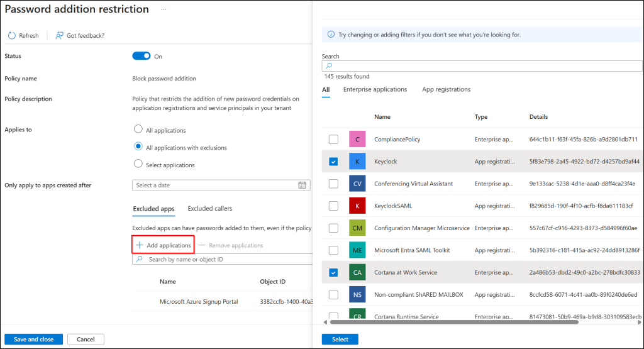Viewport: 644px width, 349px height.
Task: Turn off the Status toggle switch
Action: 142,56
